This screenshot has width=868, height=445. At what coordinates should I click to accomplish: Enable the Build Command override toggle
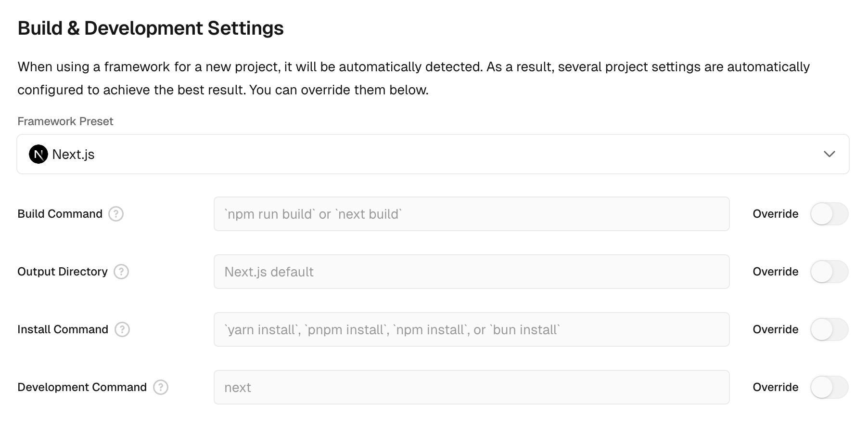(x=830, y=214)
